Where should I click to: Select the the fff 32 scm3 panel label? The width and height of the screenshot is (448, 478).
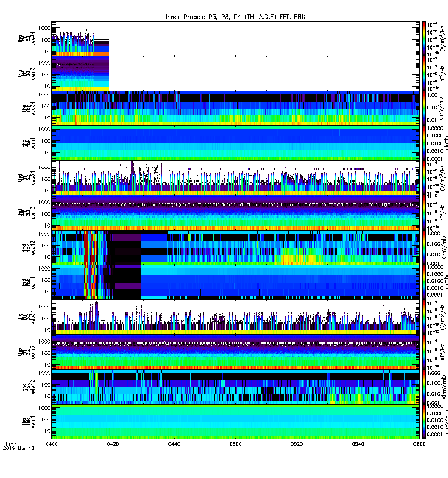(x=26, y=353)
